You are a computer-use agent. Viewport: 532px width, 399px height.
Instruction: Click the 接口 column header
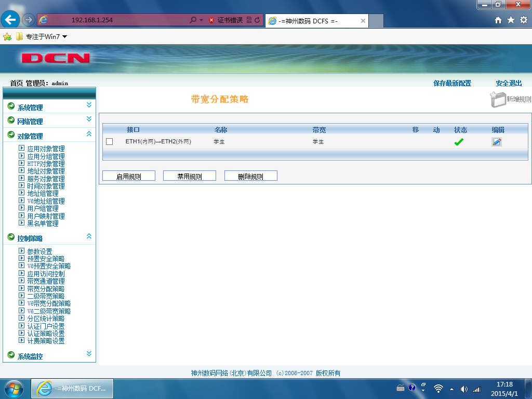coord(133,129)
